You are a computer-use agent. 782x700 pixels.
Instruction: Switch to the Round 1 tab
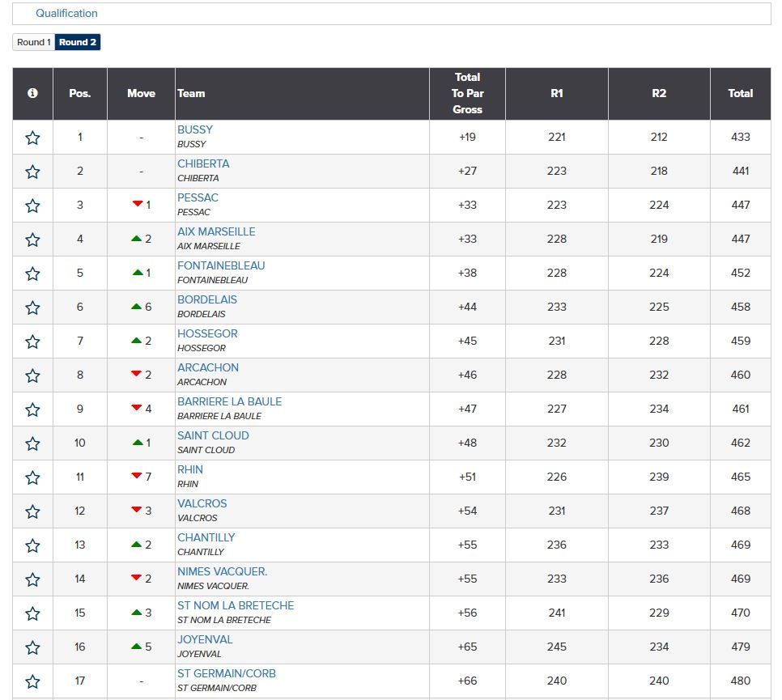pyautogui.click(x=34, y=42)
